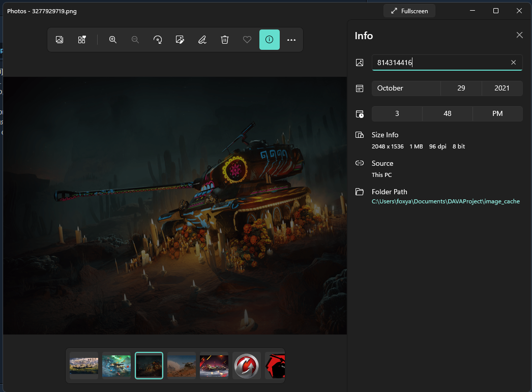
Task: Select the green aurora tank thumbnail
Action: (x=116, y=365)
